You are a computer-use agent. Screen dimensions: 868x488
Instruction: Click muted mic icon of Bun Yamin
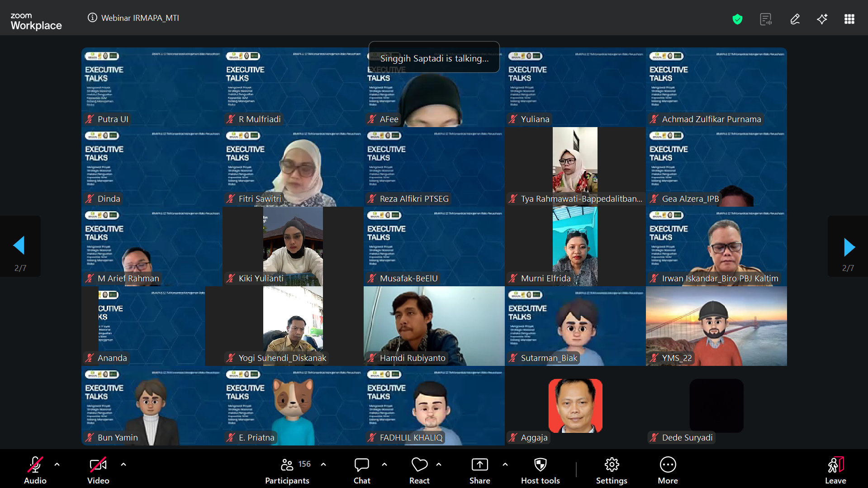(x=90, y=438)
